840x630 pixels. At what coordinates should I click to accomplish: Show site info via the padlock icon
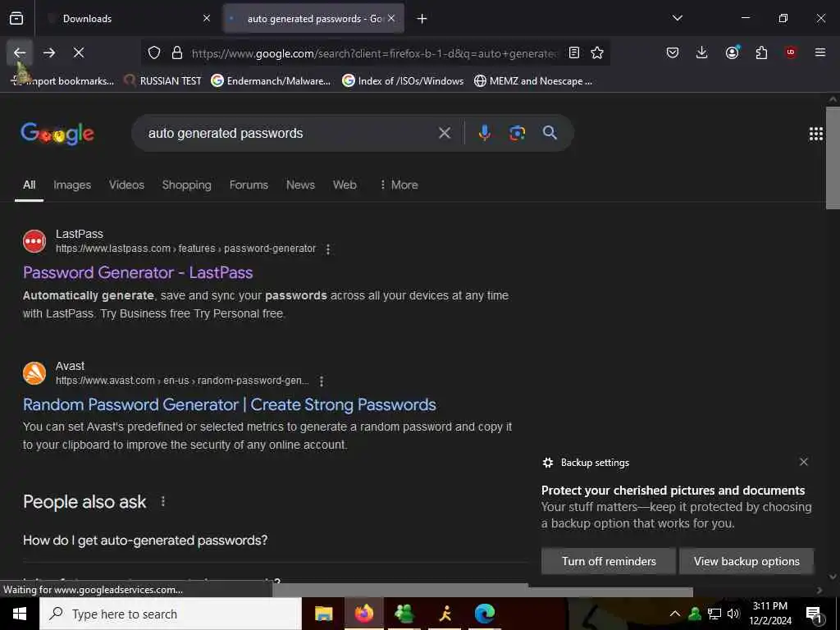[177, 52]
